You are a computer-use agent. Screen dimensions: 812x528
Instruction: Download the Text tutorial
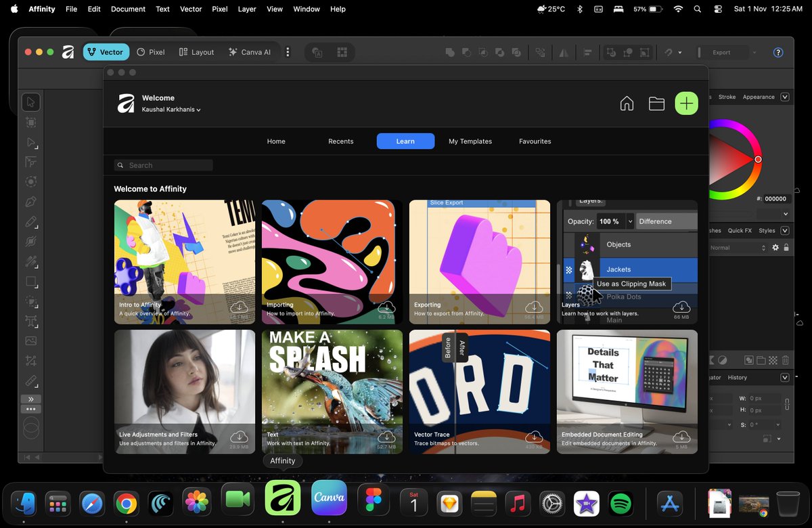tap(386, 437)
